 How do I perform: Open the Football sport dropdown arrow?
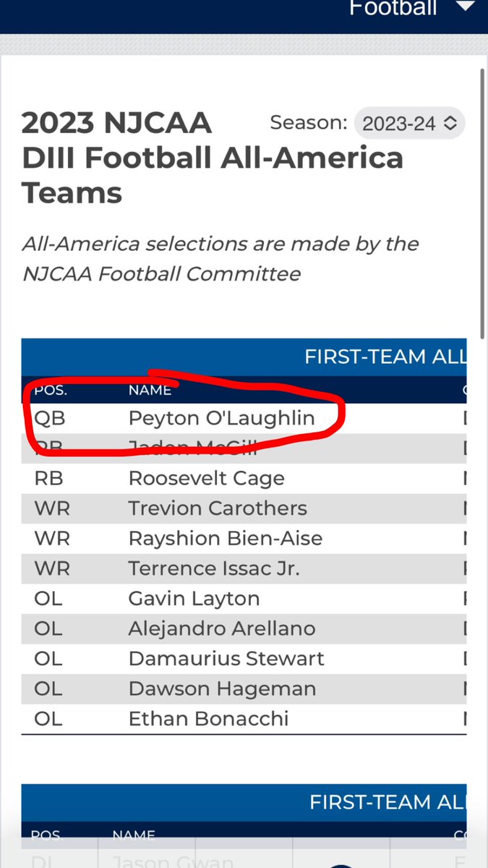click(x=466, y=8)
